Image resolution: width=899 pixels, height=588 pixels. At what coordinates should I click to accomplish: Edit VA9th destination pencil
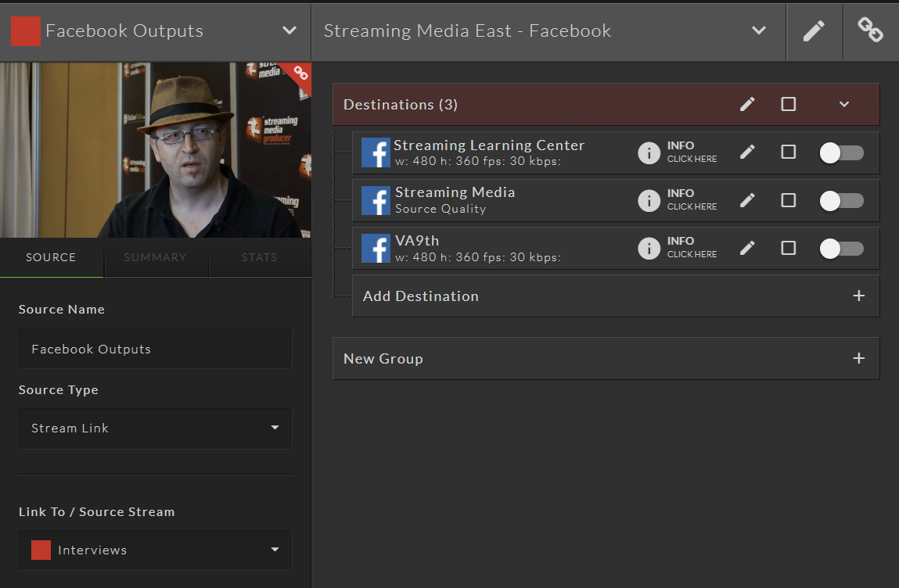747,248
